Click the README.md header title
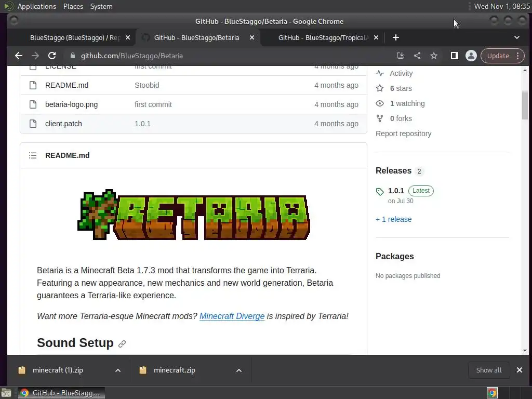 tap(67, 155)
